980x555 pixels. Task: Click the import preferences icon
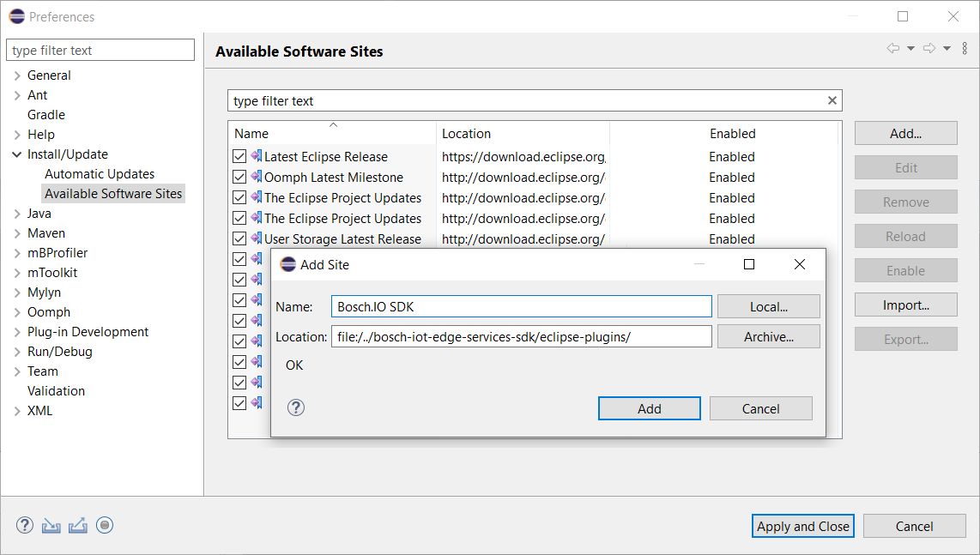pyautogui.click(x=51, y=525)
